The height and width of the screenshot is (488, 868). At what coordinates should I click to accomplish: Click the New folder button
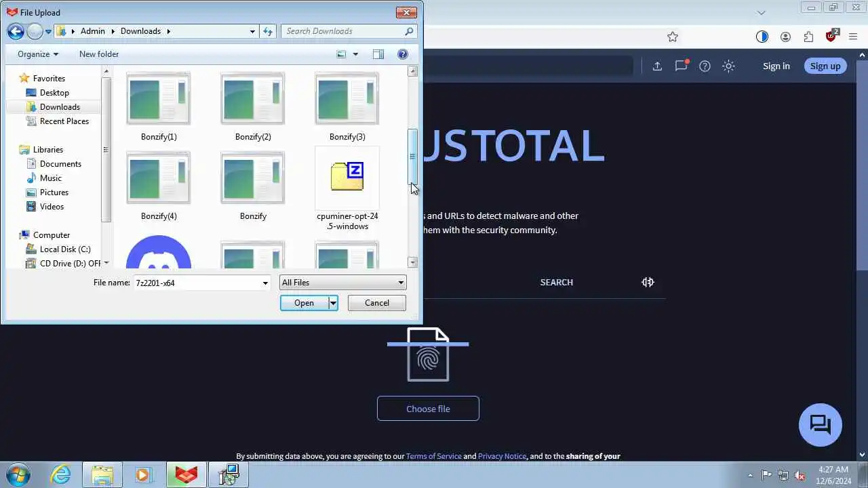(99, 54)
